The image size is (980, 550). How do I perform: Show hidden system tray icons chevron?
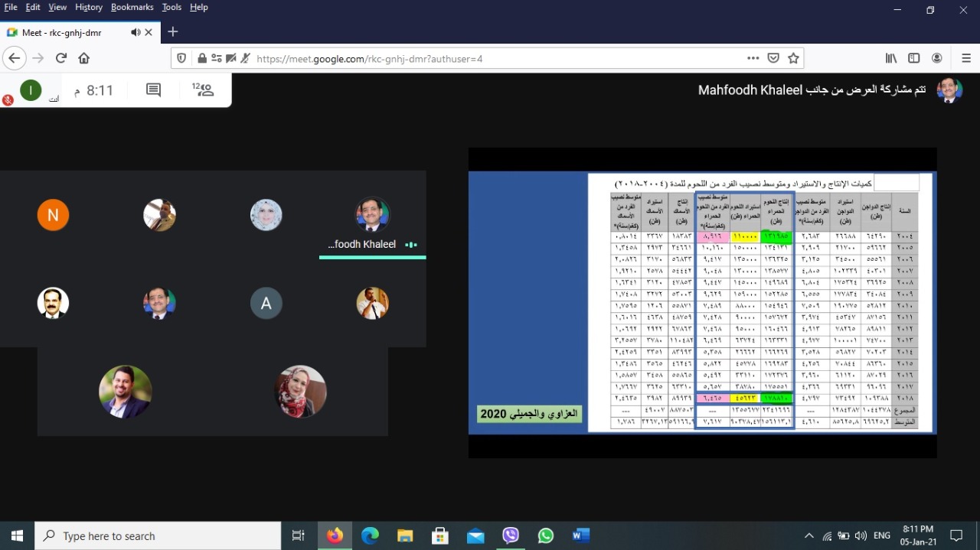[808, 535]
